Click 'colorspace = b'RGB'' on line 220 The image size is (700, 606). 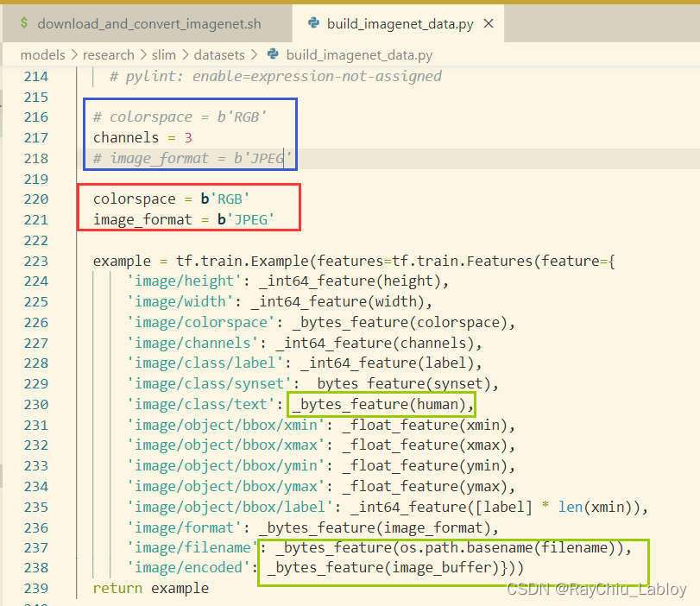click(171, 199)
